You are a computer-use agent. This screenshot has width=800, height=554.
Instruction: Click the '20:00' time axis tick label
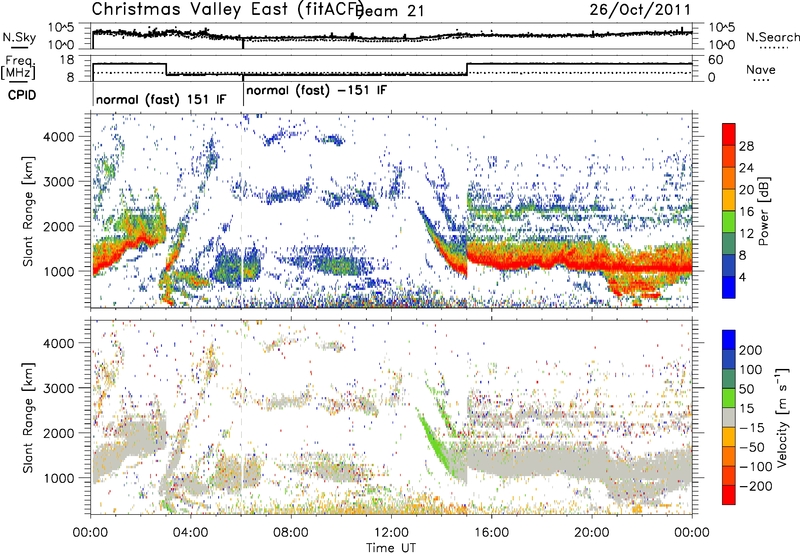click(591, 533)
